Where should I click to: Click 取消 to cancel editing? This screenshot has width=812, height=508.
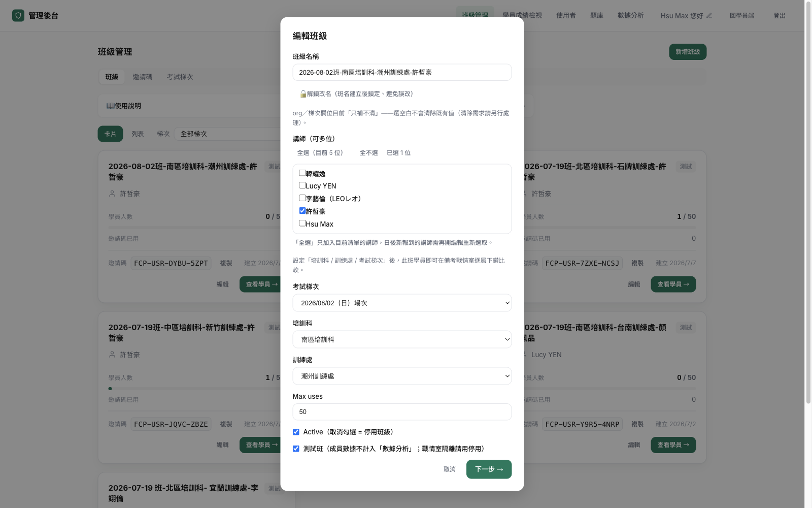(450, 469)
